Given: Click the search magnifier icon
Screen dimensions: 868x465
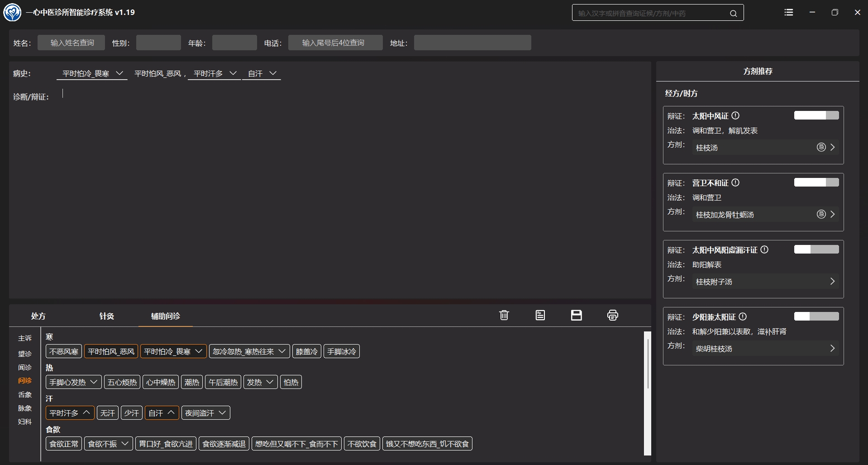Looking at the screenshot, I should pos(733,14).
